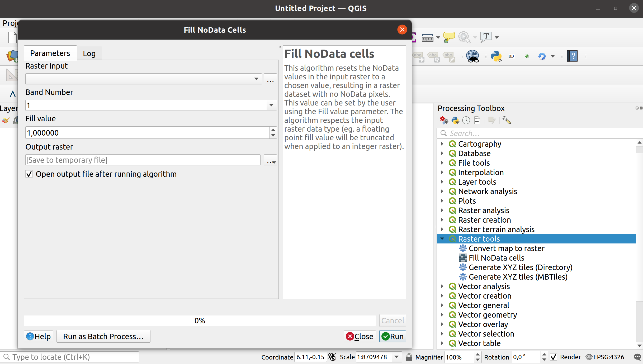643x364 pixels.
Task: Select the Parameters tab
Action: (x=50, y=53)
